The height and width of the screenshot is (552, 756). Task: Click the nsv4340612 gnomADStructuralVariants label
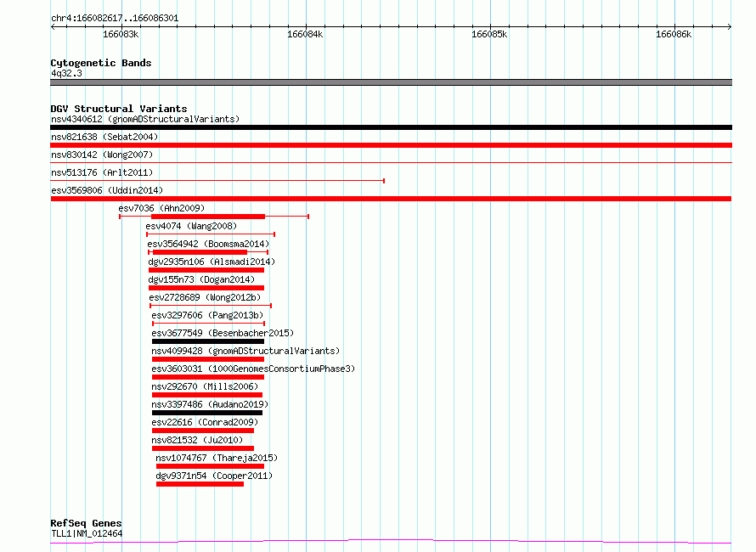(x=145, y=119)
